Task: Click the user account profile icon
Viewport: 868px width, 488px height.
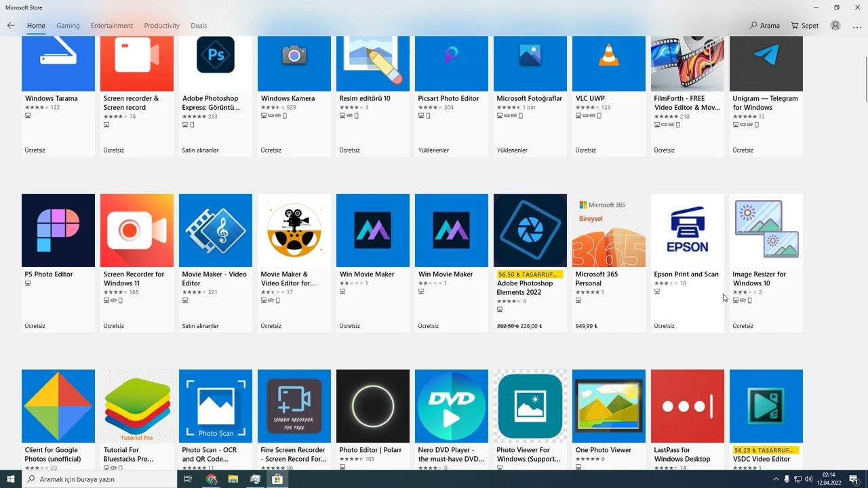Action: [x=835, y=26]
